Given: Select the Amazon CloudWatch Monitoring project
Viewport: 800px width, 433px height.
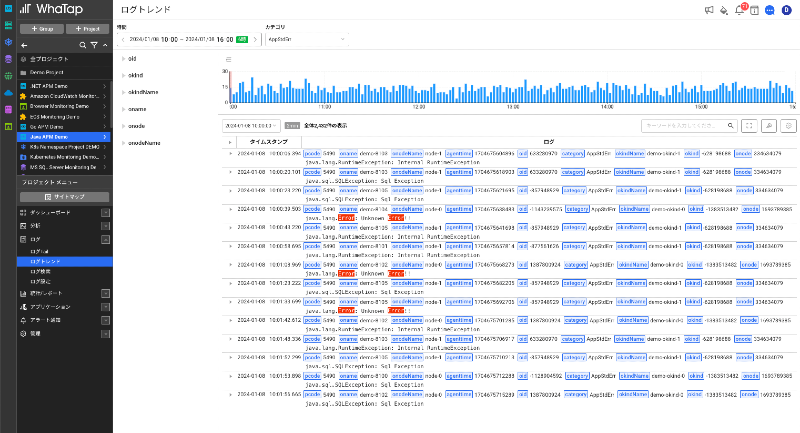Looking at the screenshot, I should click(x=64, y=96).
